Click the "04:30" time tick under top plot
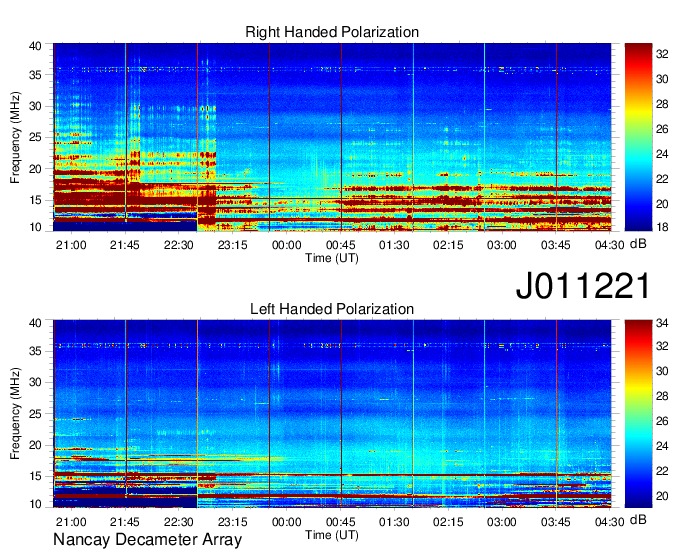 (609, 245)
